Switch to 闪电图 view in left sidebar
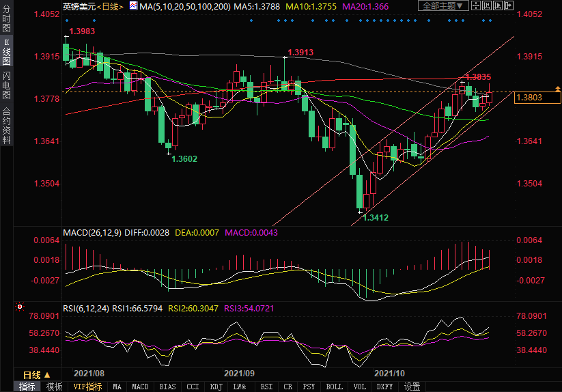Viewport: 562px width, 392px height. pos(6,85)
